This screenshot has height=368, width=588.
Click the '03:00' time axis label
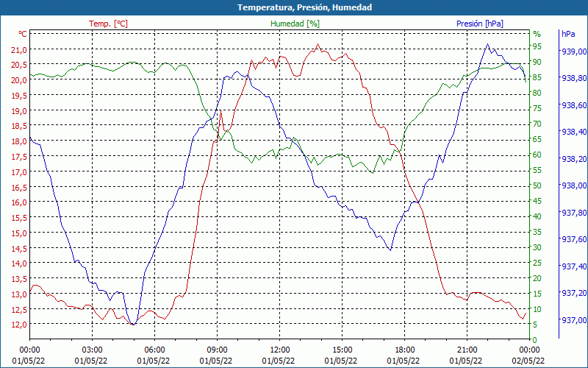coord(91,350)
